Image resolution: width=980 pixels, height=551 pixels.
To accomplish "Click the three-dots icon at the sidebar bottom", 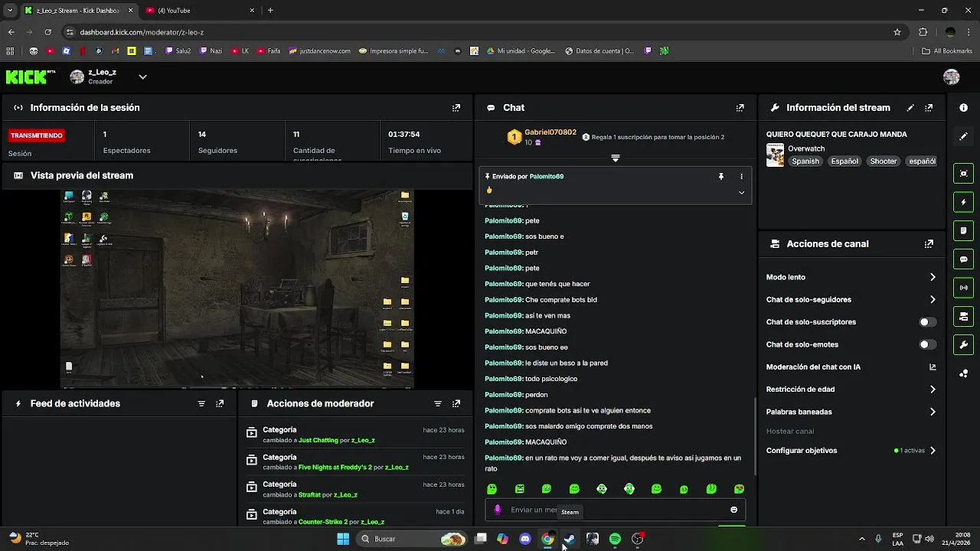I will point(964,373).
